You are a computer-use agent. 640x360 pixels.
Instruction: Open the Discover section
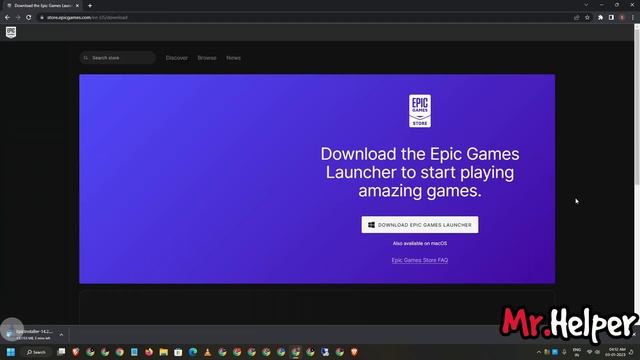pos(177,58)
